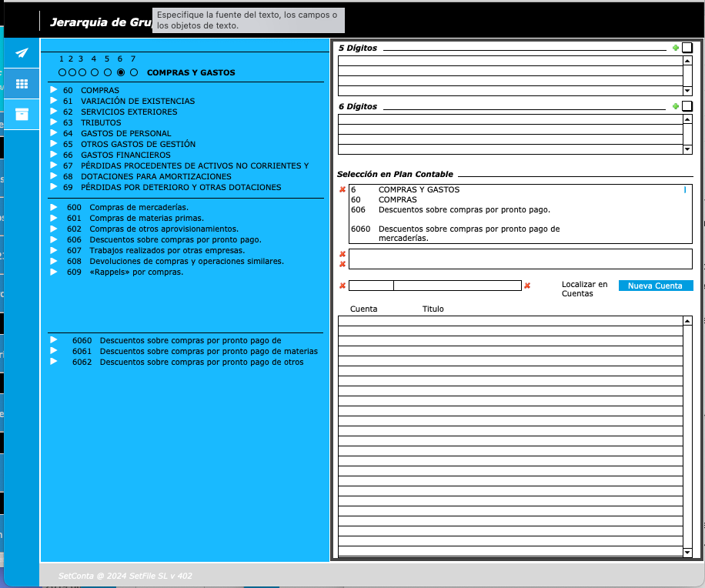The width and height of the screenshot is (705, 588).
Task: Tick the checkbox beside 6 Dígitos header
Action: click(687, 106)
